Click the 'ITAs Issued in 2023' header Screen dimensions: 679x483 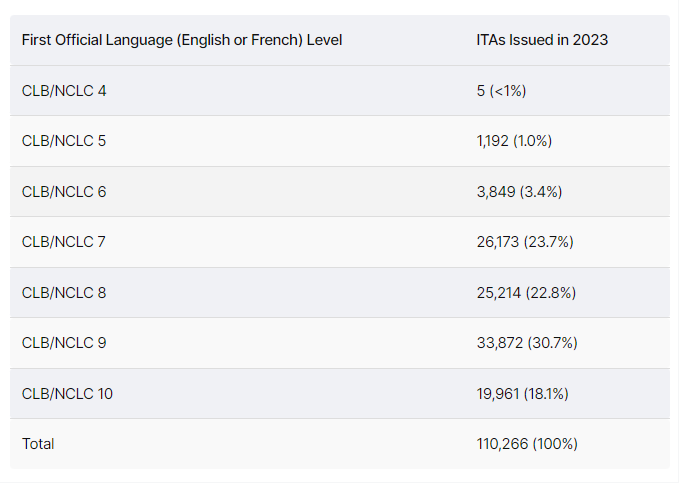pyautogui.click(x=542, y=40)
